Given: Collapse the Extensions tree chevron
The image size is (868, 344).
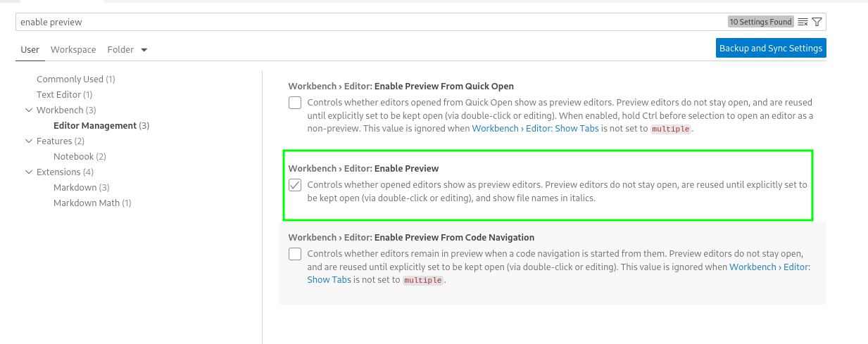Looking at the screenshot, I should [29, 172].
